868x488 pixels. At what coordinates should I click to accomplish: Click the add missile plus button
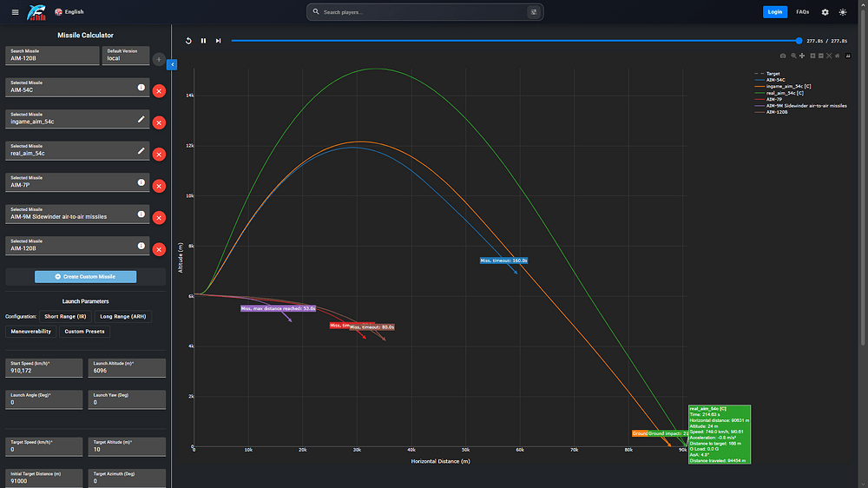point(158,59)
